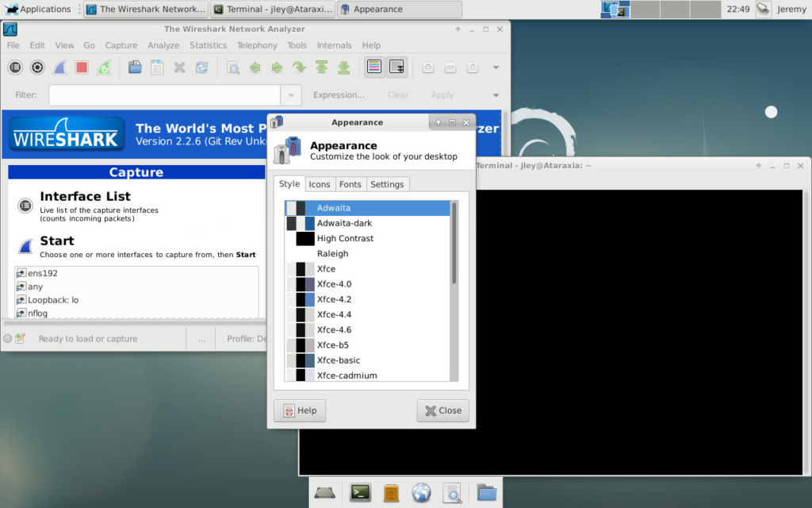Screen dimensions: 812x508
Task: Select Raleigh style
Action: coord(367,253)
